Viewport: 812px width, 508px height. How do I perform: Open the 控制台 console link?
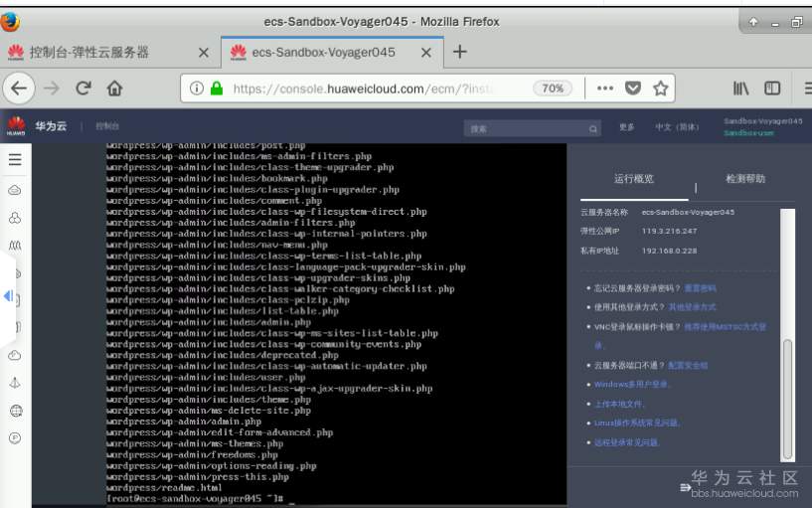[x=107, y=126]
